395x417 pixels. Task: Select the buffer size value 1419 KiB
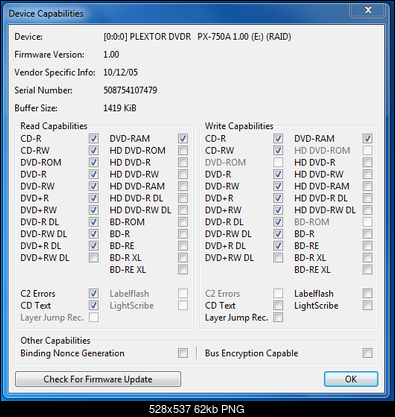[x=120, y=108]
